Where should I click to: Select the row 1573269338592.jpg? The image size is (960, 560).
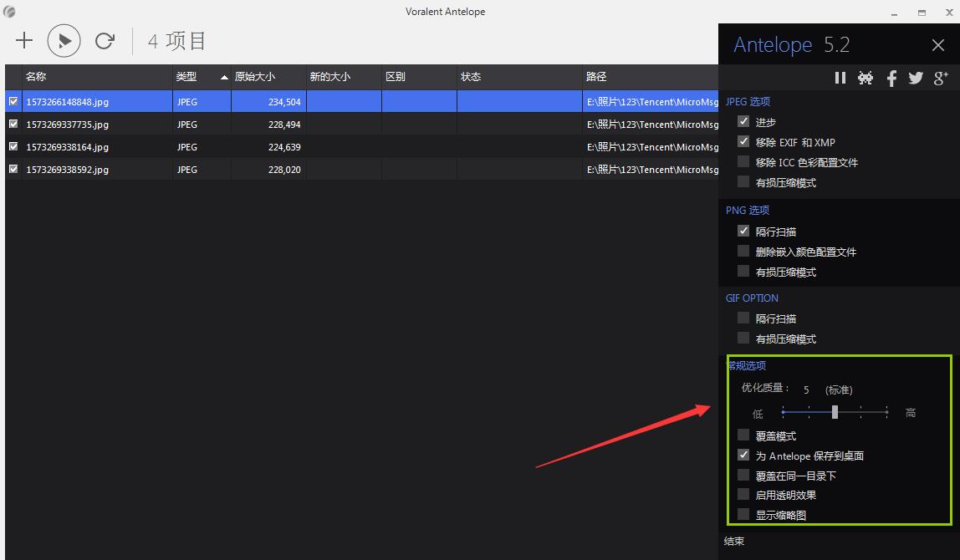point(67,169)
